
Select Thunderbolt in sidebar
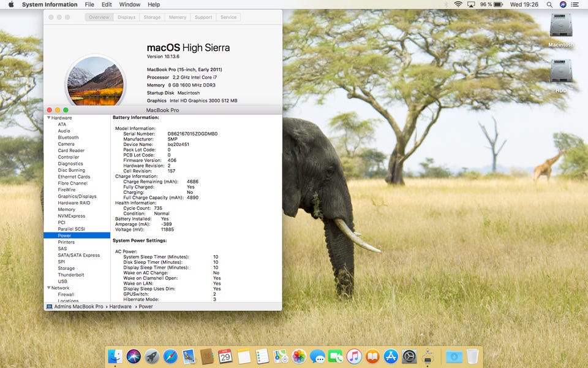[x=71, y=275]
